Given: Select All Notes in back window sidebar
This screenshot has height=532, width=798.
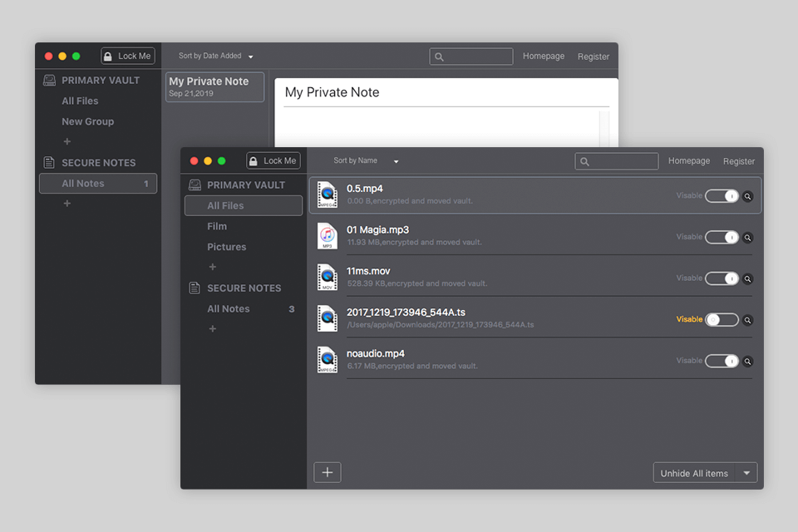Looking at the screenshot, I should (98, 183).
